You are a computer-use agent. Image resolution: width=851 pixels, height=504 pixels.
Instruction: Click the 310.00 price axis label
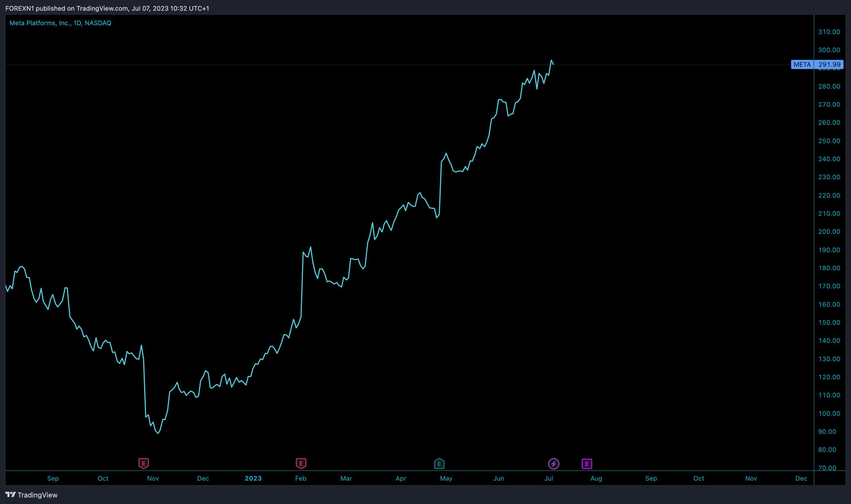[x=829, y=32]
